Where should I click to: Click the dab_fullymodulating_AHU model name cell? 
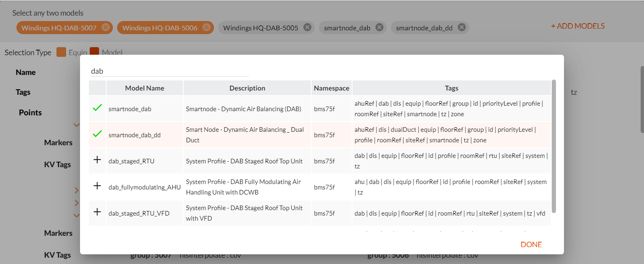tap(144, 187)
